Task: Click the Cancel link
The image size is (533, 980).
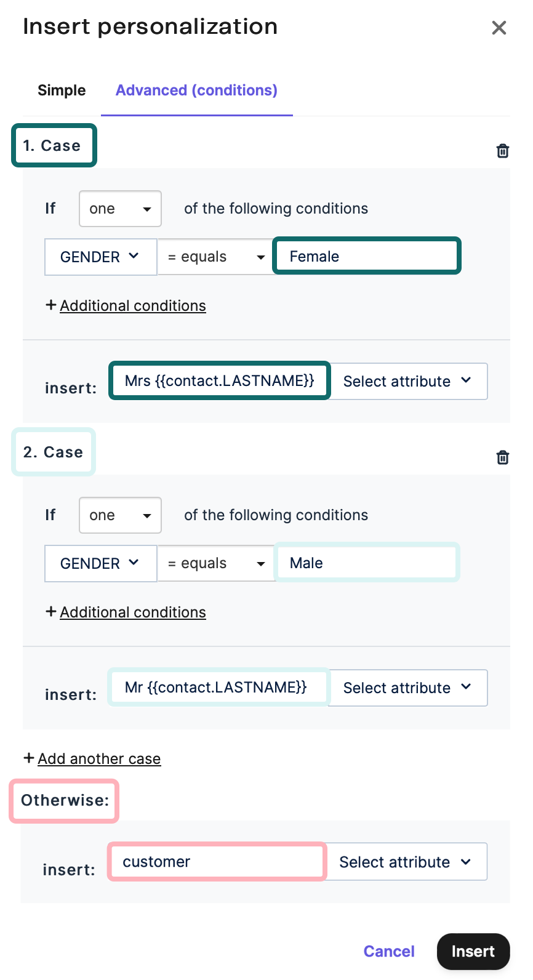Action: pyautogui.click(x=389, y=951)
